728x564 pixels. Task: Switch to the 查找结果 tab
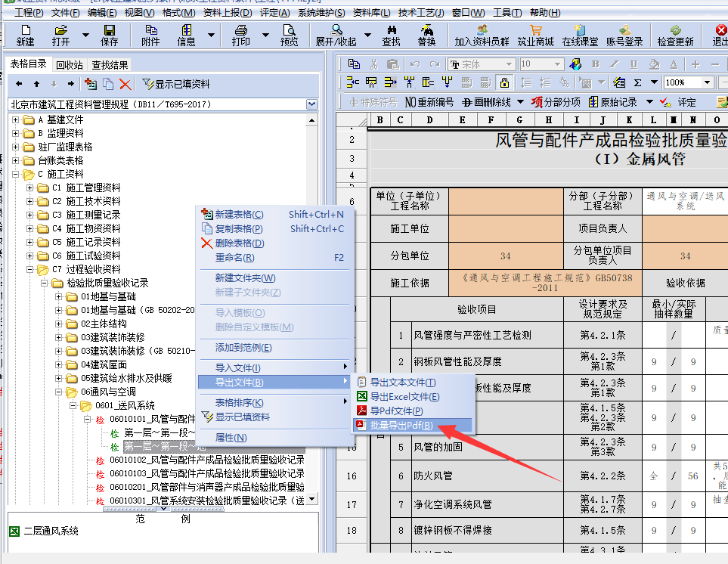point(110,65)
